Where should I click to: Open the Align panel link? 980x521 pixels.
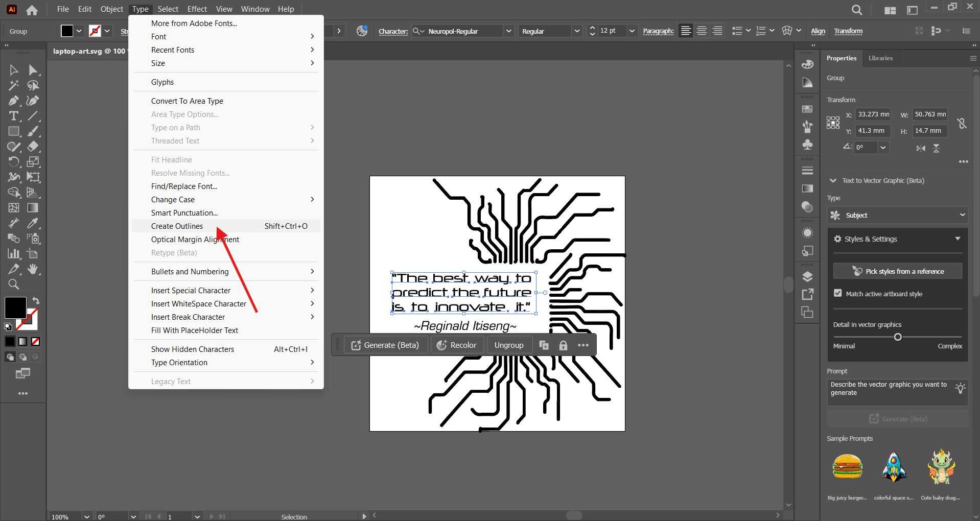pos(818,31)
